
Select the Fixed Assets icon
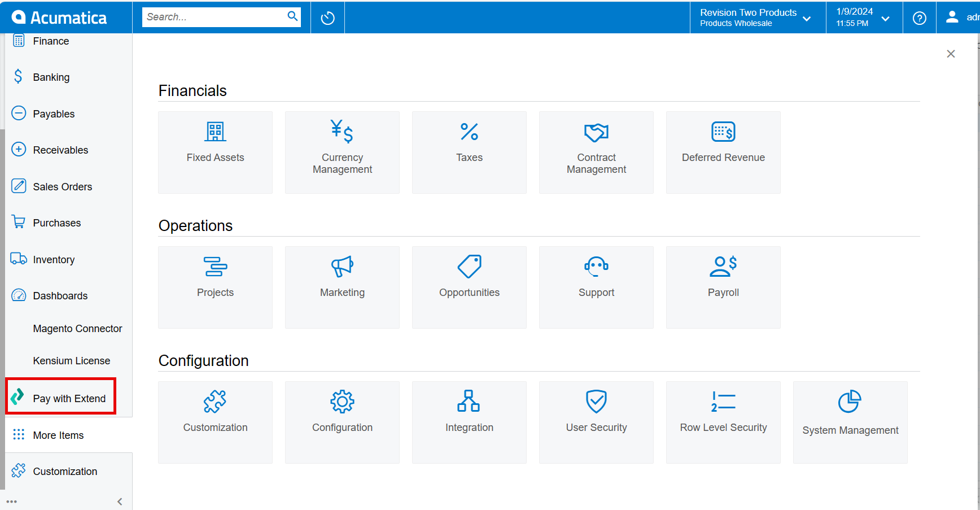coord(215,132)
